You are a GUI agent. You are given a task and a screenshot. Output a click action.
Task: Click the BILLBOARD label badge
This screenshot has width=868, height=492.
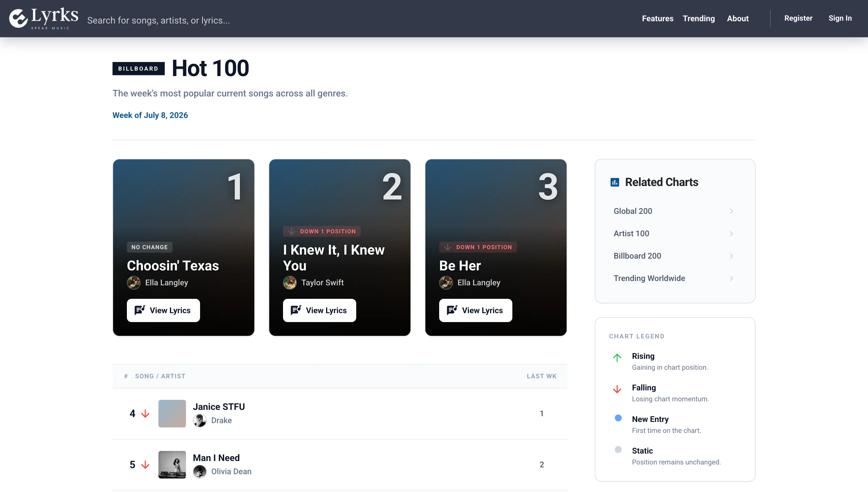[139, 69]
